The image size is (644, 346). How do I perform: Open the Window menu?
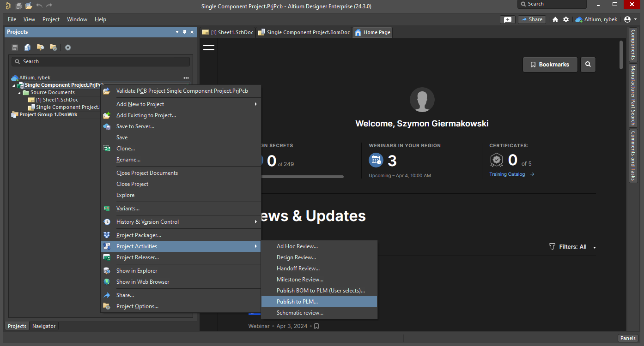pyautogui.click(x=77, y=19)
